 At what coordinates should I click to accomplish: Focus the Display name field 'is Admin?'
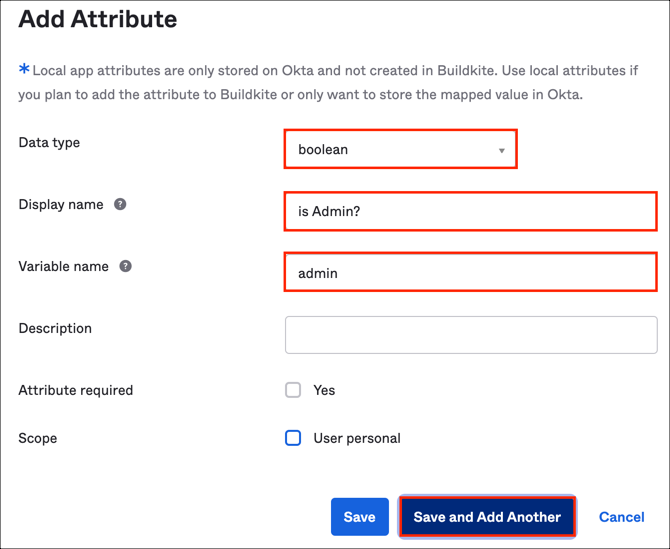click(470, 211)
